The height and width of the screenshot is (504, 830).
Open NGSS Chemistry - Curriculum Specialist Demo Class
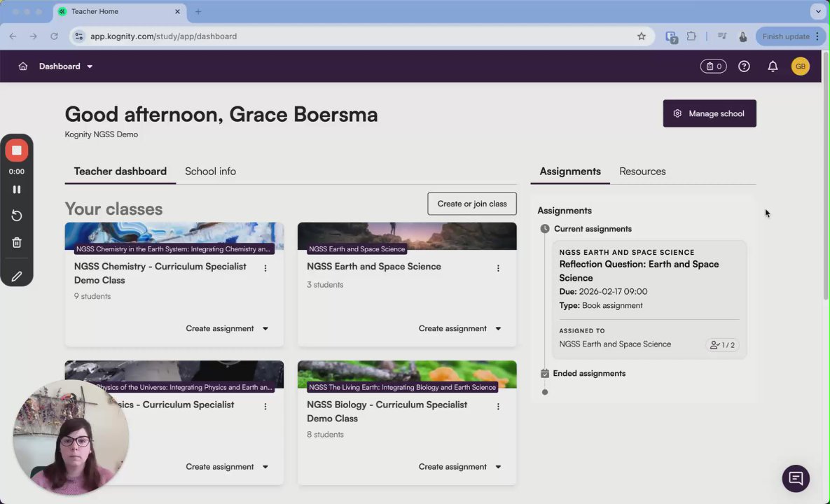pyautogui.click(x=160, y=273)
